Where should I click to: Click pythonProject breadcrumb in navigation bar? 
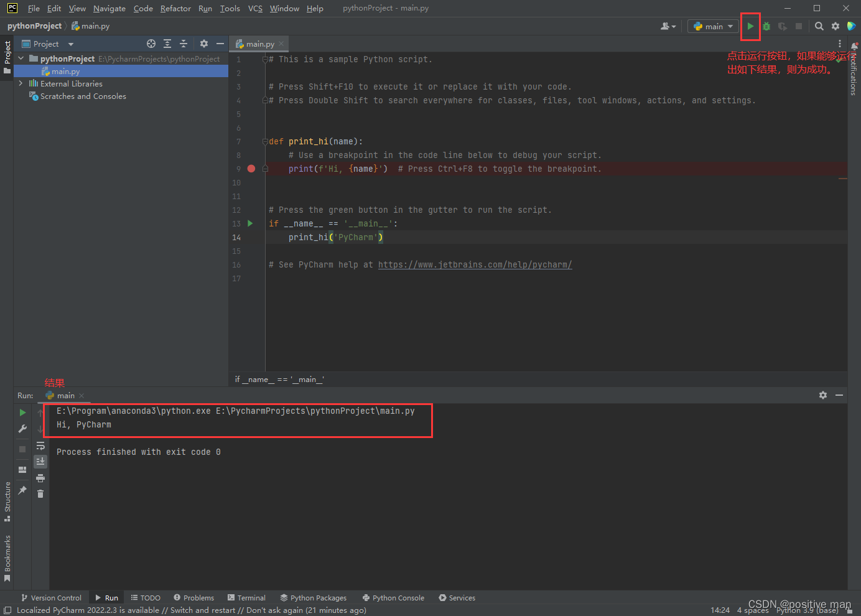pos(34,26)
